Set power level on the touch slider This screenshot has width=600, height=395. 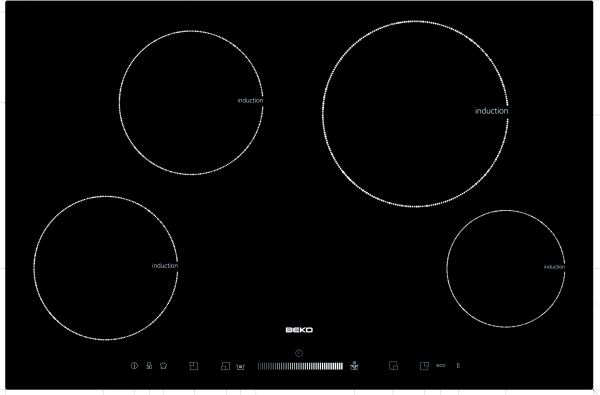point(300,366)
